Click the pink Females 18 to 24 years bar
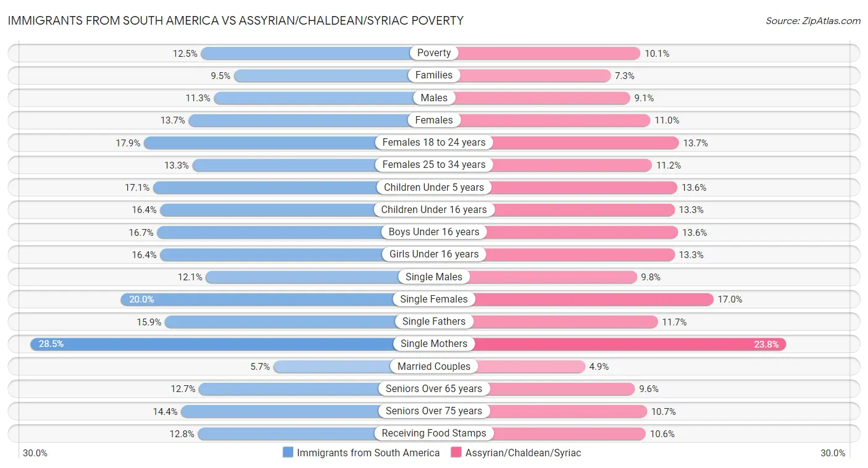868x468 pixels. point(583,143)
